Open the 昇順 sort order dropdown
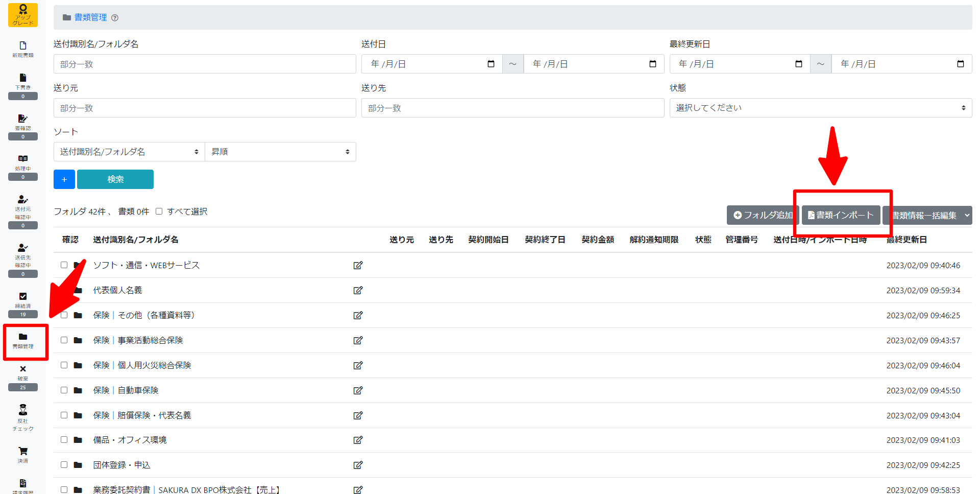Image resolution: width=980 pixels, height=494 pixels. 280,152
